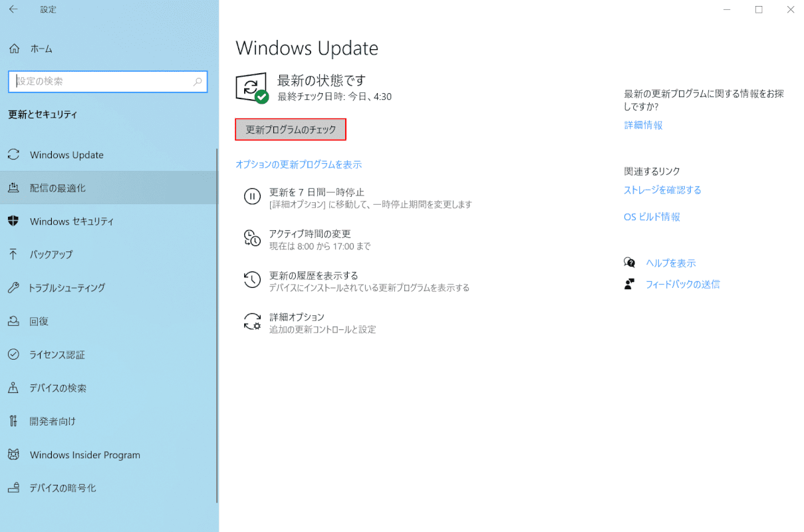This screenshot has height=532, width=804.
Task: Click 現在は 8:00 から 17:00 まで text
Action: click(x=320, y=246)
